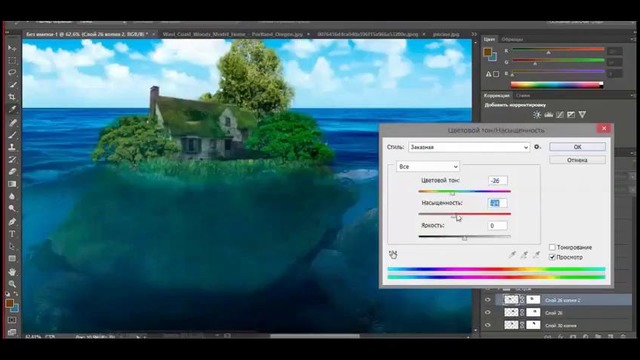Select the Brush tool

[12, 135]
